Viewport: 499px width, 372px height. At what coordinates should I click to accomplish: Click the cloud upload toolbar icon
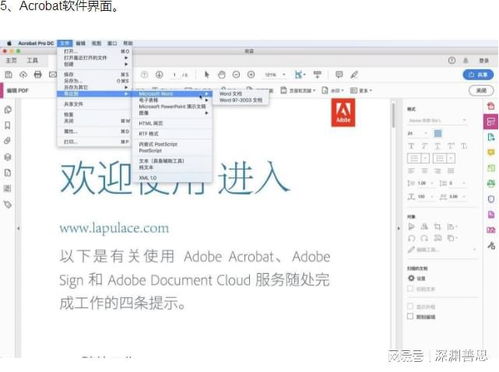coord(23,75)
